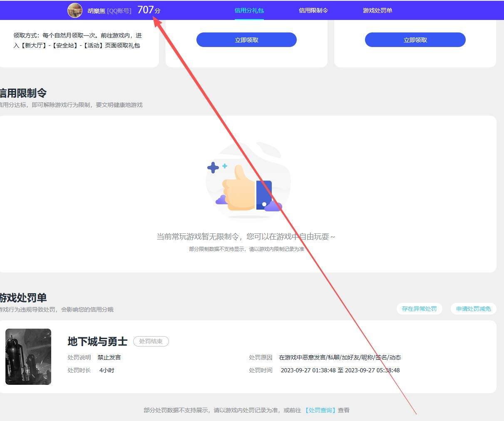Click the thumbs-up illustration
Screen dimensions: 504x421
248,181
